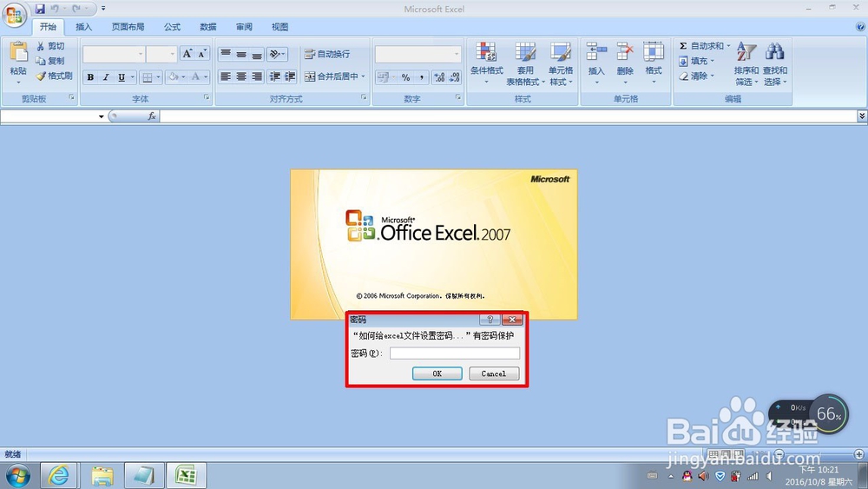
Task: Open the Merge and Center dropdown arrow
Action: coord(363,76)
